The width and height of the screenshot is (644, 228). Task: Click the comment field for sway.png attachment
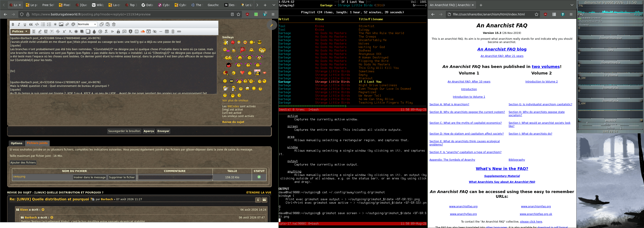click(175, 177)
